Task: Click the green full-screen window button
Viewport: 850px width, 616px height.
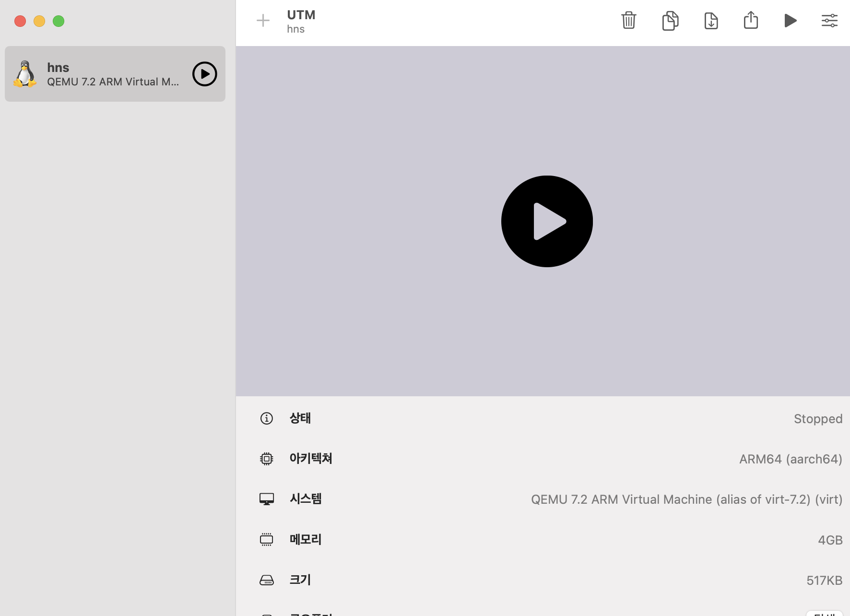Action: 59,21
